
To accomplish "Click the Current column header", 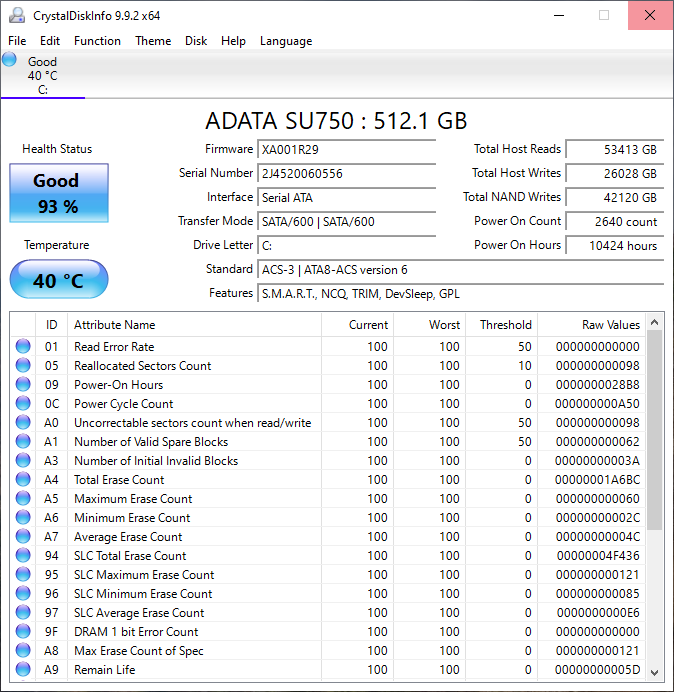I will click(x=358, y=325).
